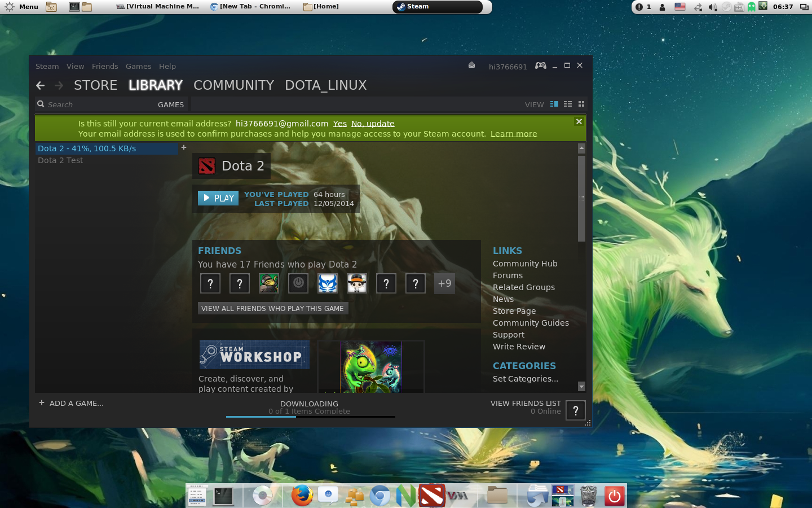The width and height of the screenshot is (812, 508).
Task: Open the terminal icon in dock
Action: pyautogui.click(x=224, y=496)
